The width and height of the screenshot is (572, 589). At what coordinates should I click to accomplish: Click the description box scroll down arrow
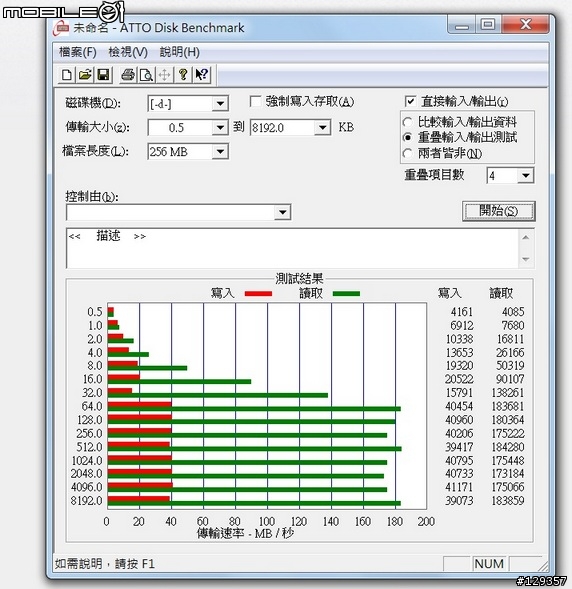[526, 259]
